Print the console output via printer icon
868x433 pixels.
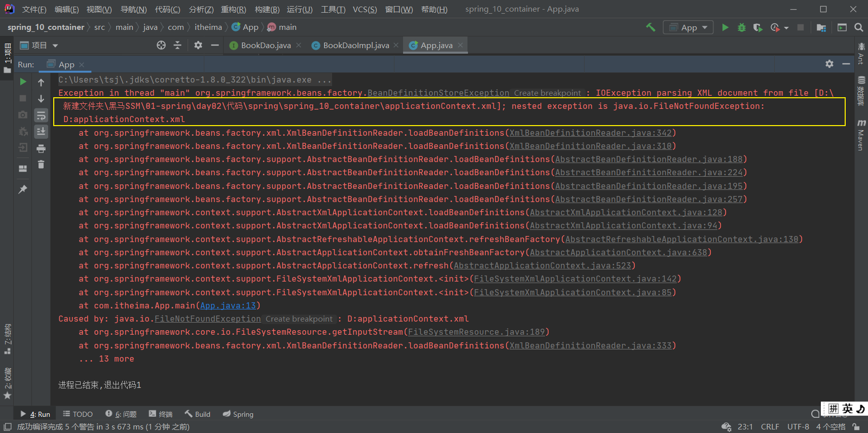41,148
